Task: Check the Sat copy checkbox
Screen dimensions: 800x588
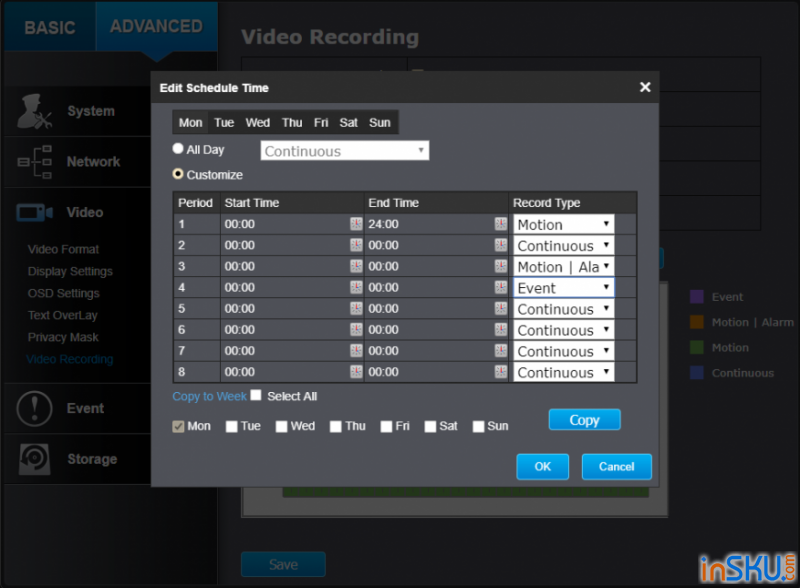Action: tap(430, 426)
